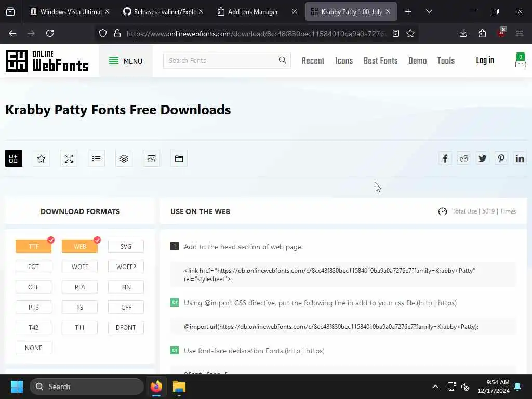The height and width of the screenshot is (399, 532).
Task: Select the WOFF2 download format
Action: point(126,267)
